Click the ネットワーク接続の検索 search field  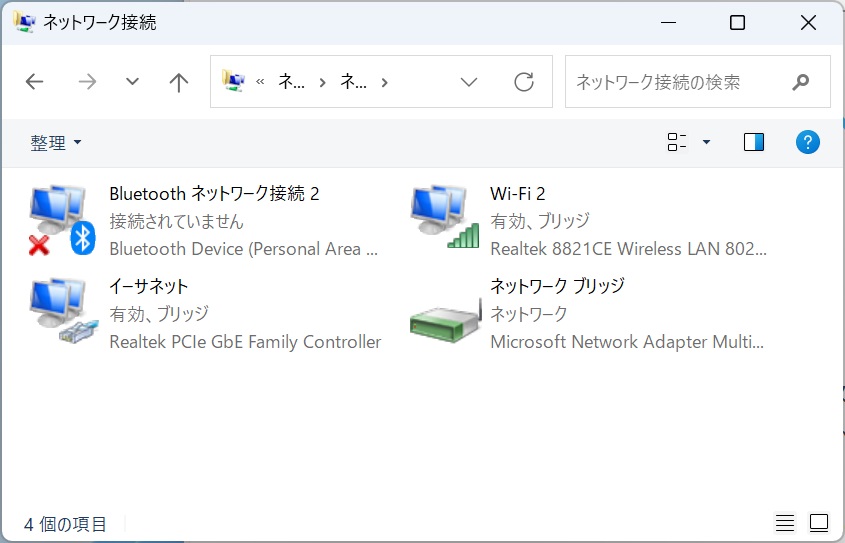click(x=675, y=82)
